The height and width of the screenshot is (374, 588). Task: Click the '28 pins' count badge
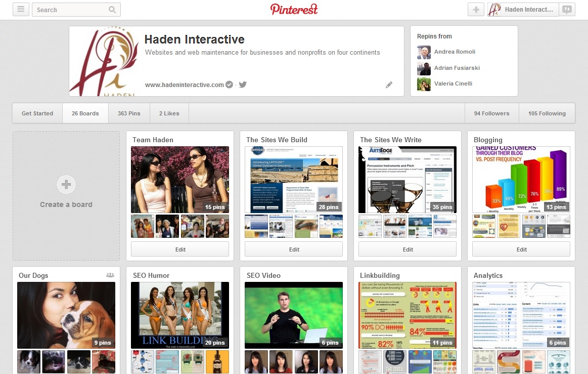[x=329, y=207]
